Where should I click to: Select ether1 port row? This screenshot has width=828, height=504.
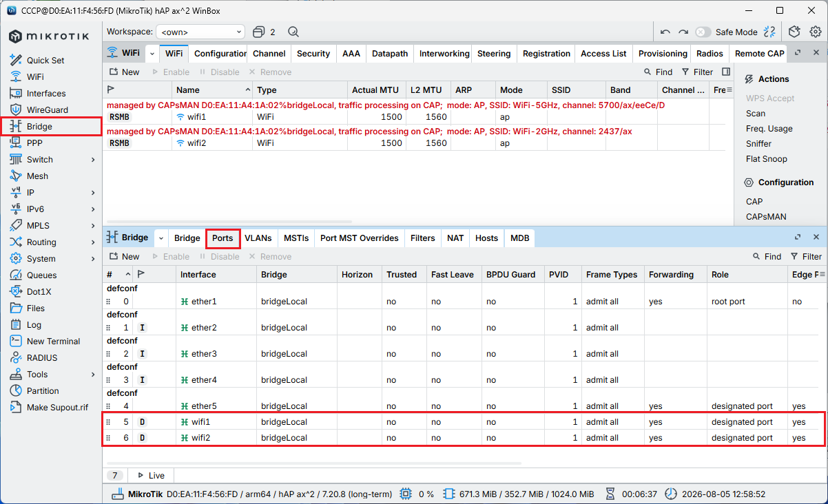[464, 302]
